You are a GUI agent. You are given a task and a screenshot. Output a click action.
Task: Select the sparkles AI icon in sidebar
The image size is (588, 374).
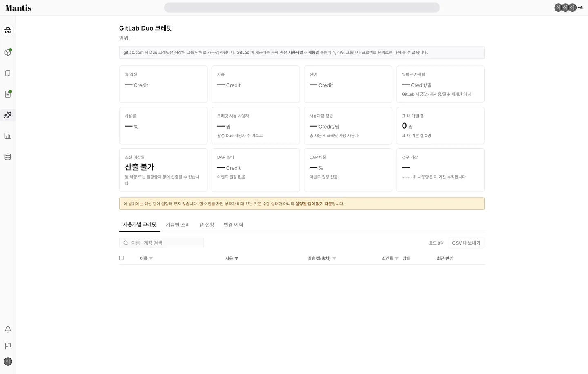coord(8,115)
